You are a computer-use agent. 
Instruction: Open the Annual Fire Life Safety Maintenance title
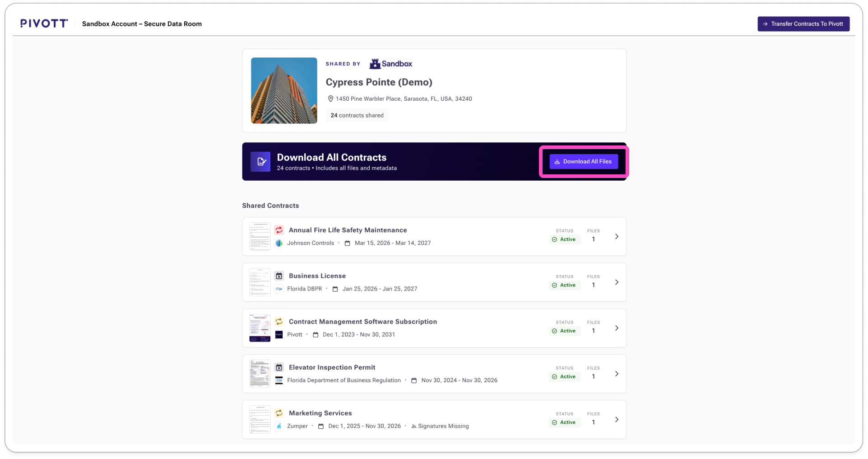click(348, 230)
